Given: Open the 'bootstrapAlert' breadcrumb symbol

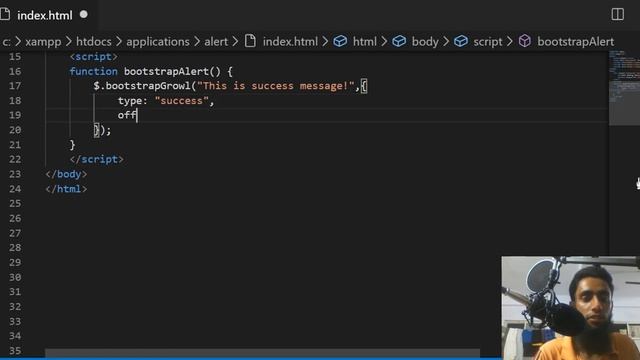Looking at the screenshot, I should pos(576,42).
